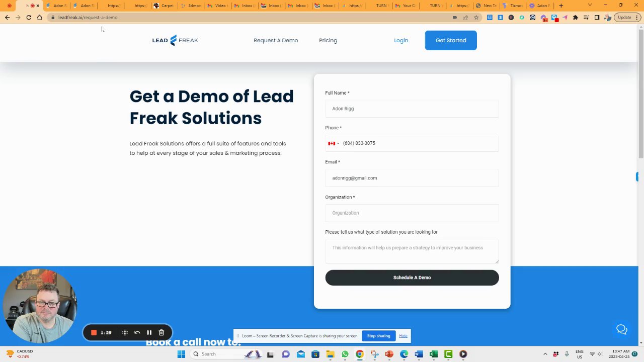Open the Chrome profile avatar

click(608, 17)
